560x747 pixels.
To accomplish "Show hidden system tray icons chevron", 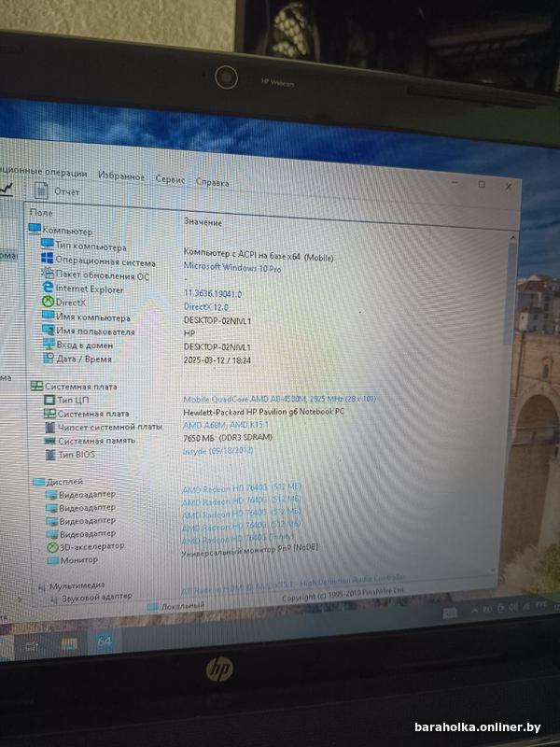I will tap(475, 610).
